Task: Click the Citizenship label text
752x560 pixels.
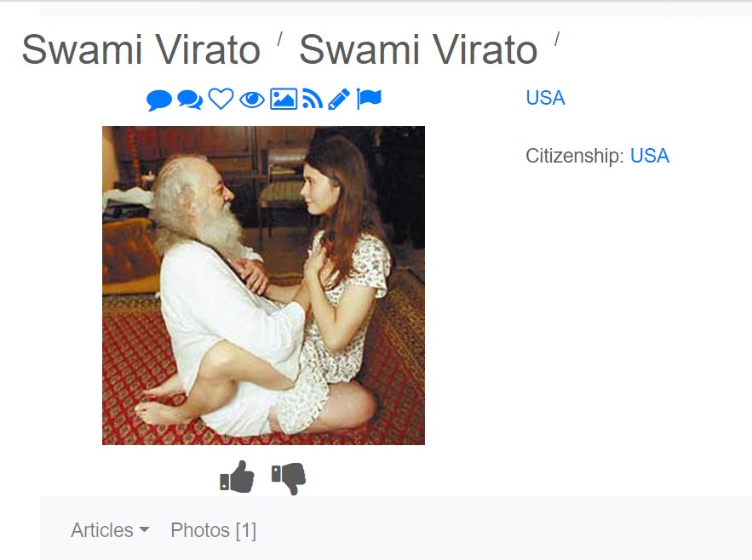Action: coord(575,156)
